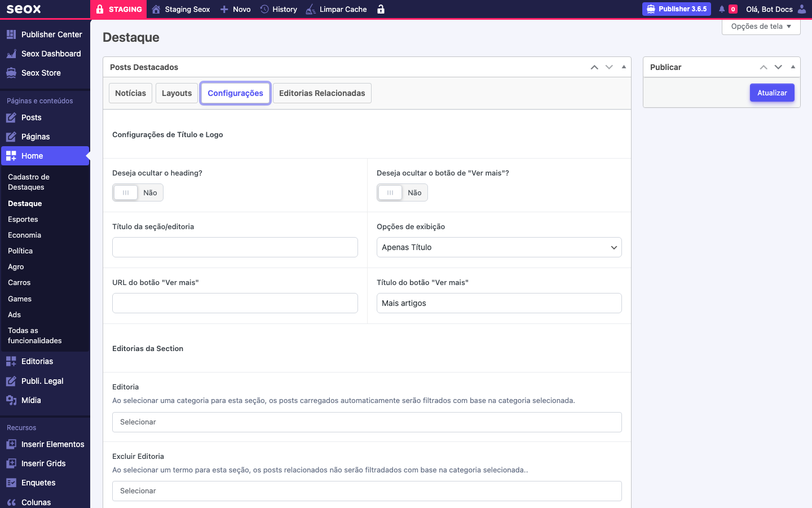This screenshot has width=812, height=508.
Task: Click the Inserir Grids icon
Action: coord(11,463)
